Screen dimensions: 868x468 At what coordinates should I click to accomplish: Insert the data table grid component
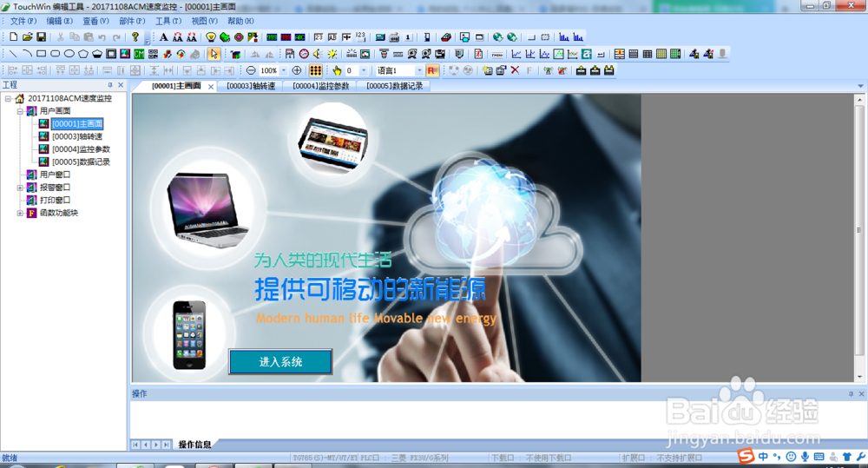(x=648, y=54)
